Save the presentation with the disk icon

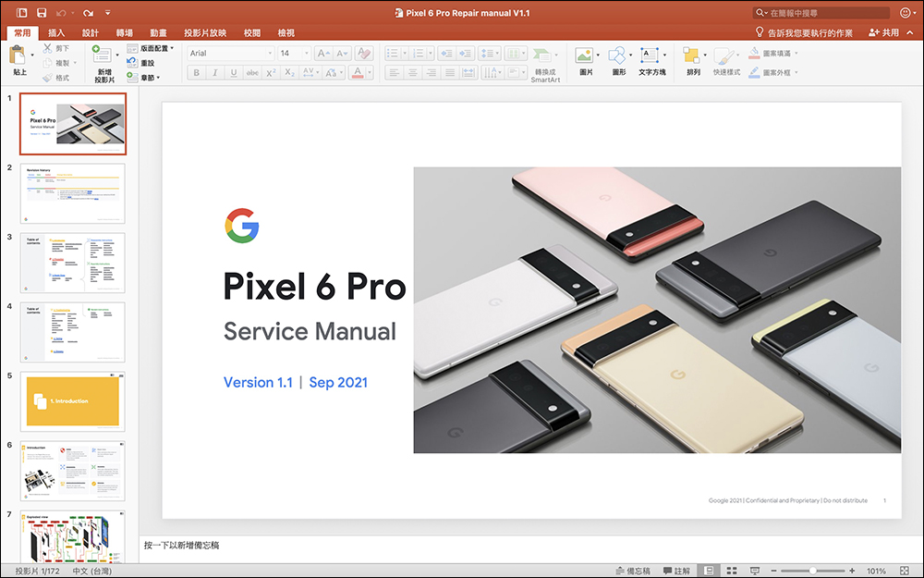click(x=42, y=12)
